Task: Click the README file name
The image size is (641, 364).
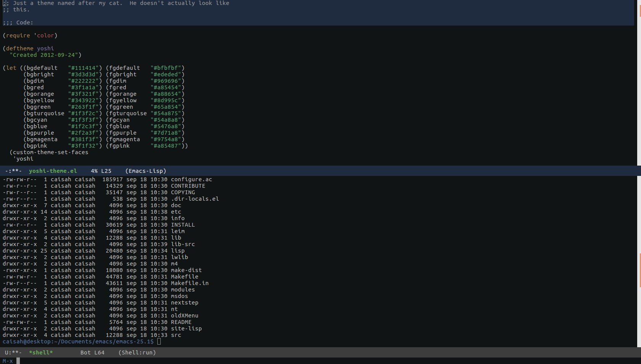Action: (181, 322)
